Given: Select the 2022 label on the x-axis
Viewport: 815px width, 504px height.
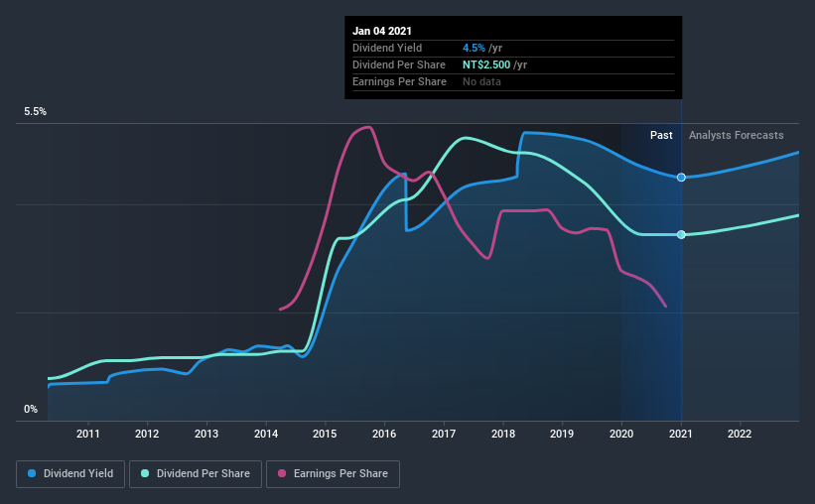Looking at the screenshot, I should click(x=740, y=434).
